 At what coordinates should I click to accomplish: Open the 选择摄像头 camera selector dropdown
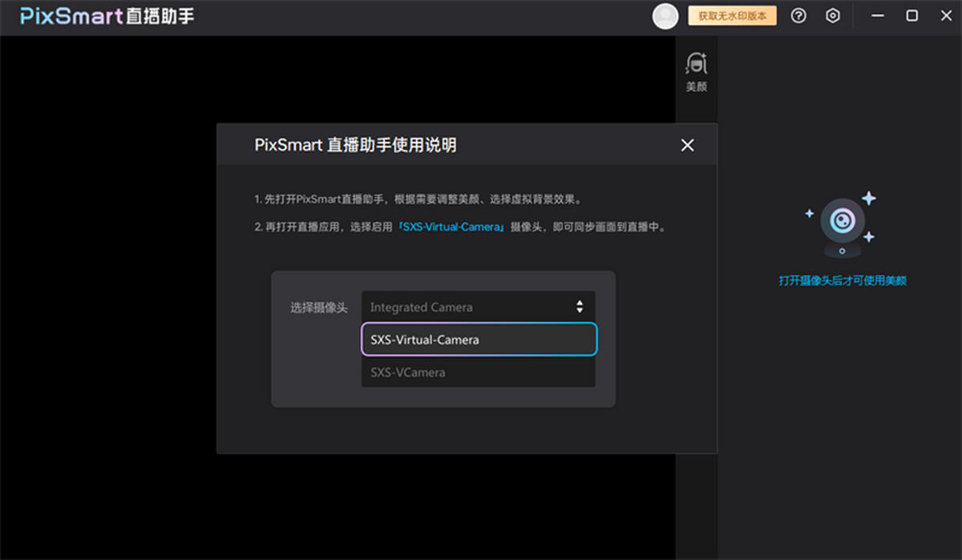(479, 307)
